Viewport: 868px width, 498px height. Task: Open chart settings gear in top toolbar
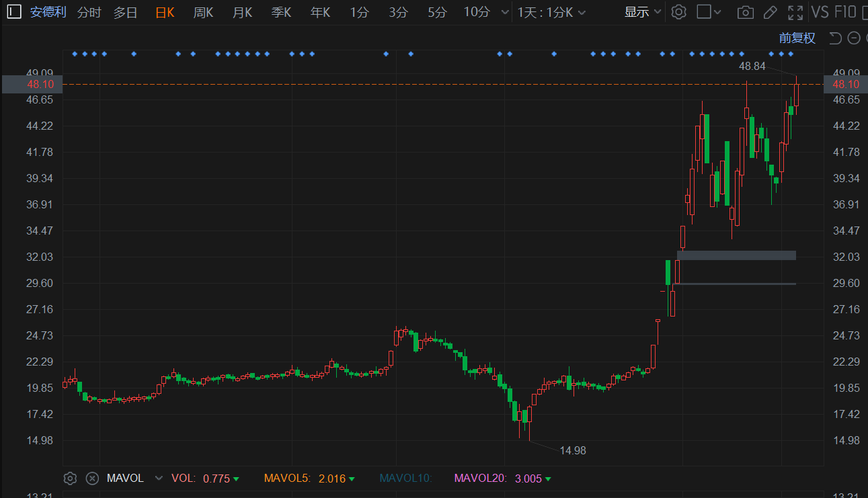click(x=679, y=12)
